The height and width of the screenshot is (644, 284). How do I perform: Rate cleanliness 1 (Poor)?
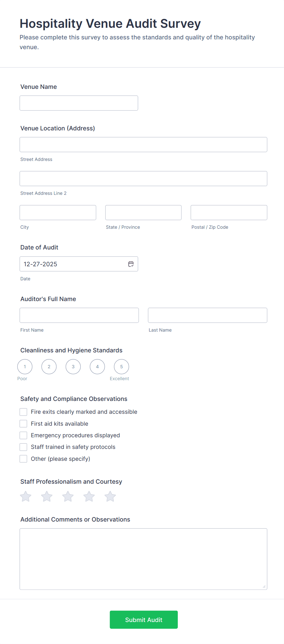(x=25, y=367)
